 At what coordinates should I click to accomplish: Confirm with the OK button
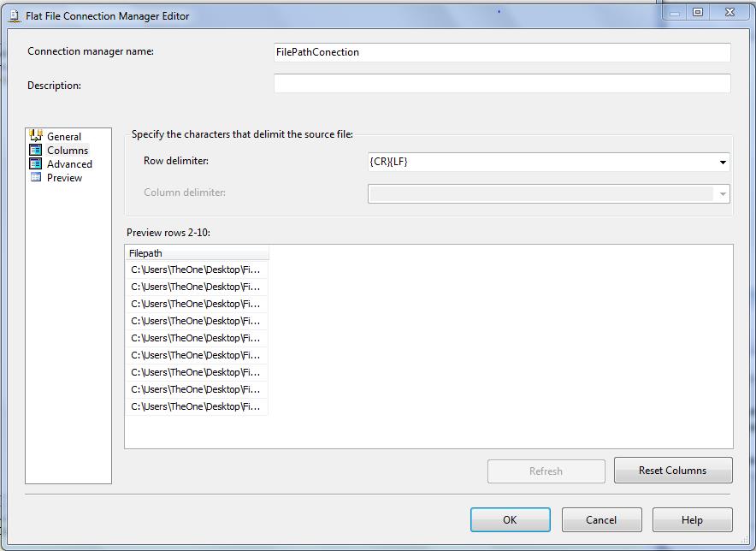coord(510,519)
